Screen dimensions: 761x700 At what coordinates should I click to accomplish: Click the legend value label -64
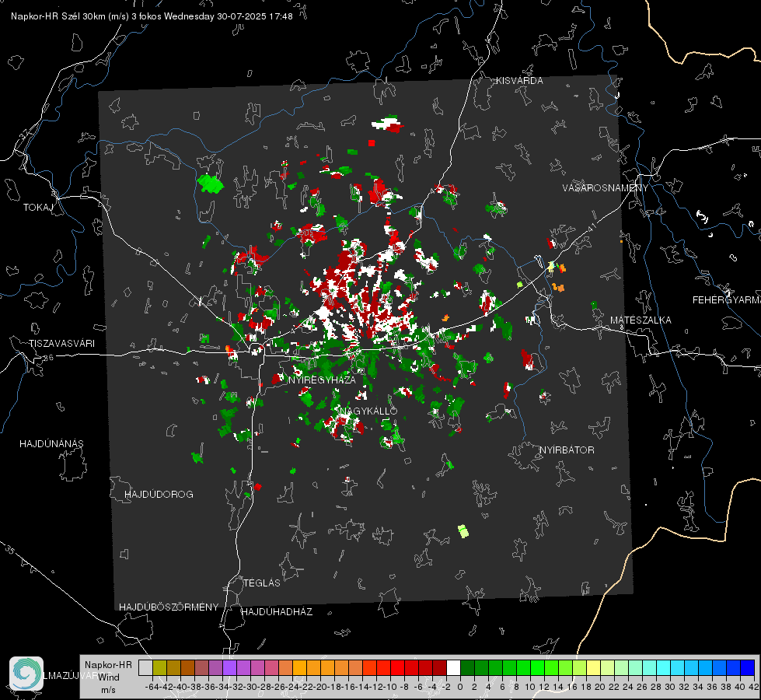click(x=152, y=687)
